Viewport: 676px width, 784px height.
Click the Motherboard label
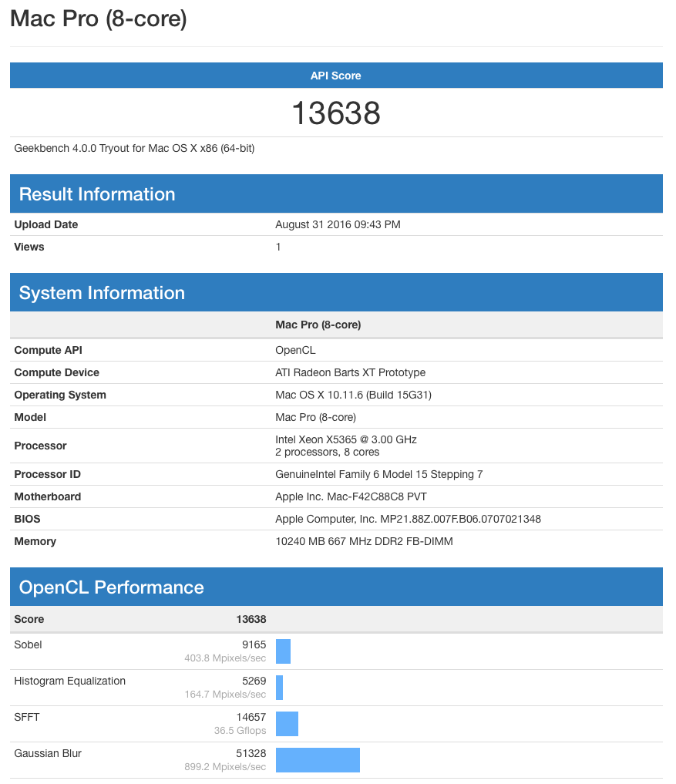pyautogui.click(x=48, y=497)
